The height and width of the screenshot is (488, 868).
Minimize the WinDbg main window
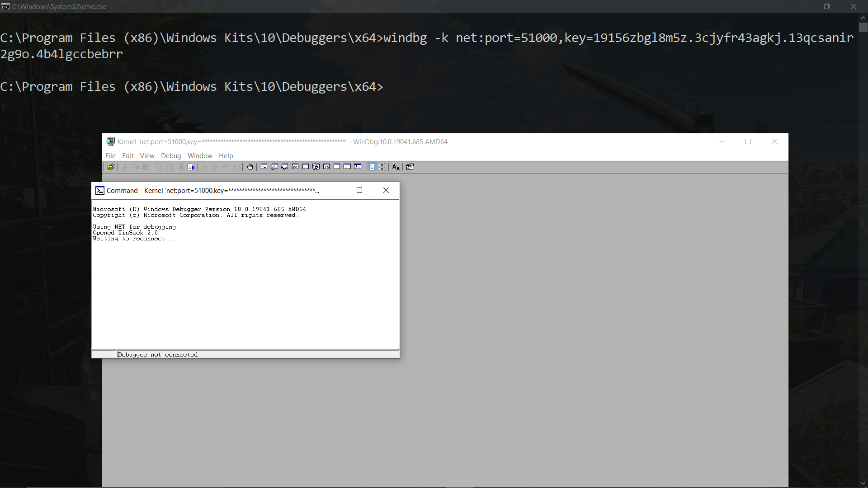[722, 141]
